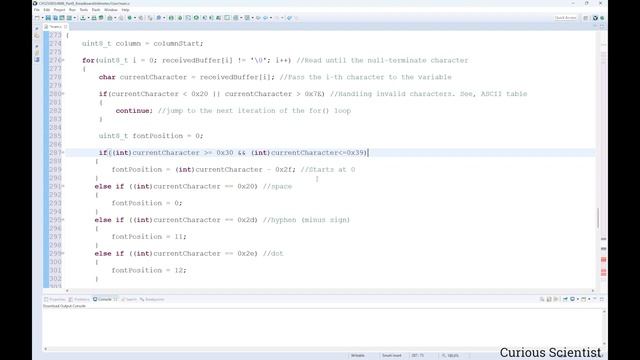
Task: Collapse the else-if block at line 291
Action: click(63, 186)
